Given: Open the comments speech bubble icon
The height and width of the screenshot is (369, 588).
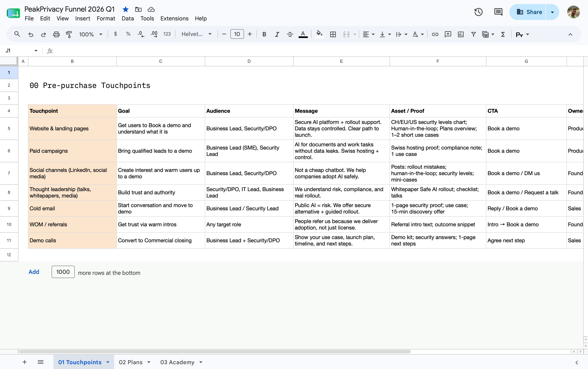Looking at the screenshot, I should [x=498, y=12].
